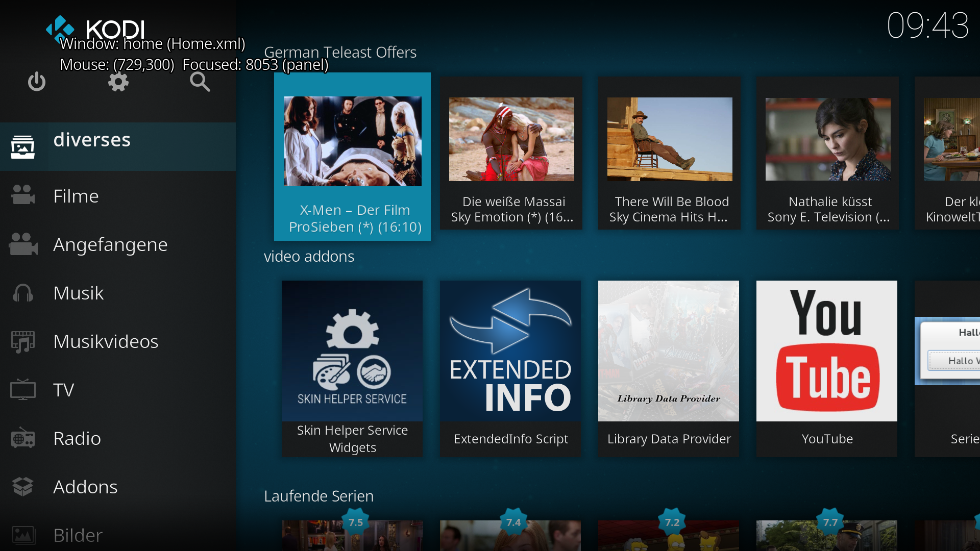Click the Filme camera icon

(23, 195)
